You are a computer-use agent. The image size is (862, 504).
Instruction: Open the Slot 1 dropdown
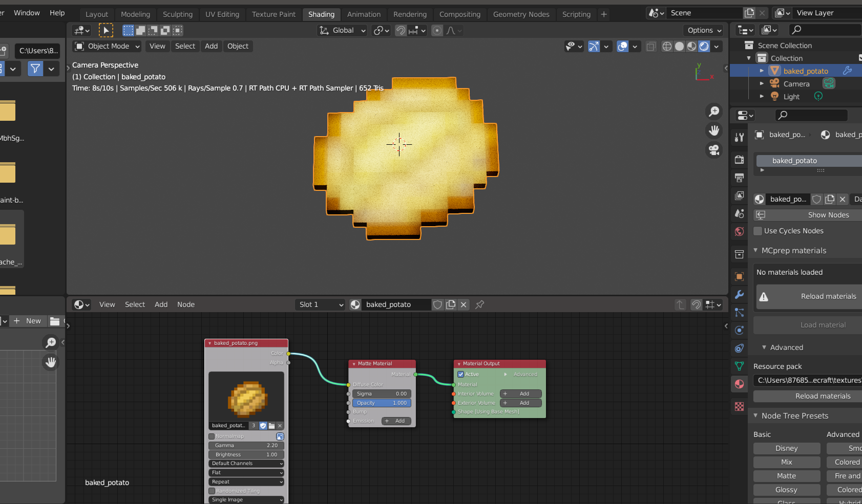click(320, 304)
